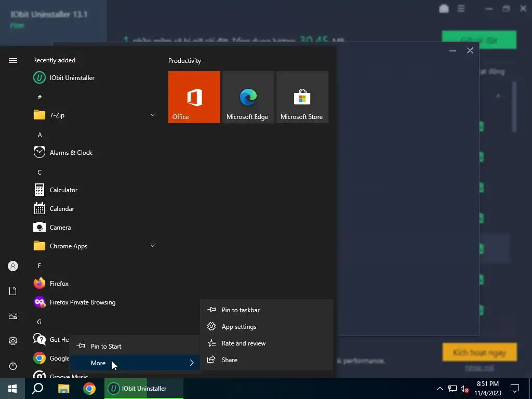The width and height of the screenshot is (532, 399).
Task: Click the Get Help app icon
Action: 39,339
